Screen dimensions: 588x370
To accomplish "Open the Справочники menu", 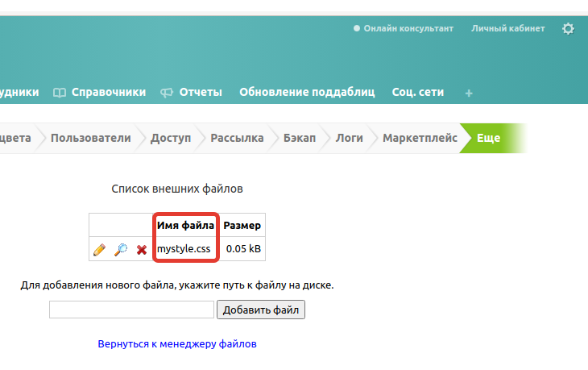I will 109,92.
